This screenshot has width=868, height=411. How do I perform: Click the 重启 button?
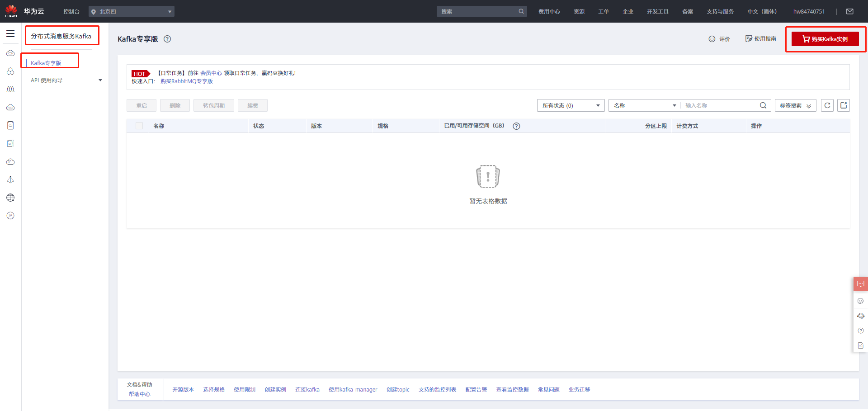pyautogui.click(x=142, y=105)
